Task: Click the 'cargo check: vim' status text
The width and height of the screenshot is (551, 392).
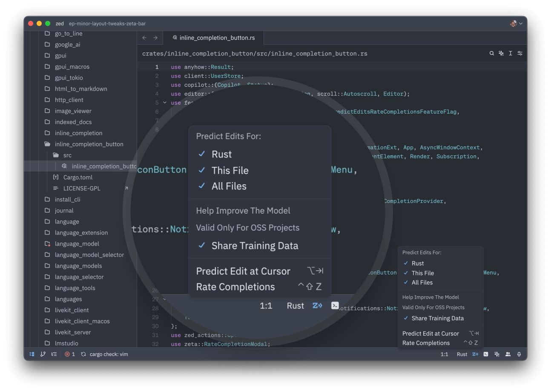Action: (x=109, y=354)
